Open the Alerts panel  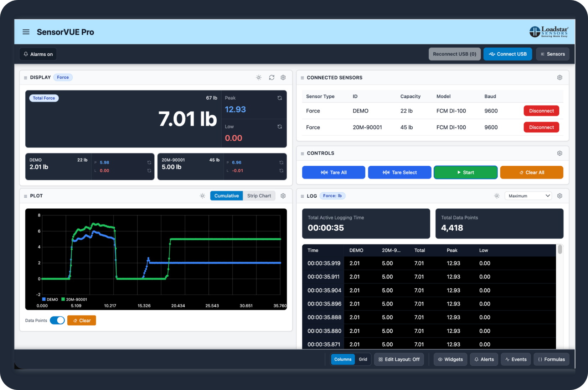pyautogui.click(x=484, y=359)
